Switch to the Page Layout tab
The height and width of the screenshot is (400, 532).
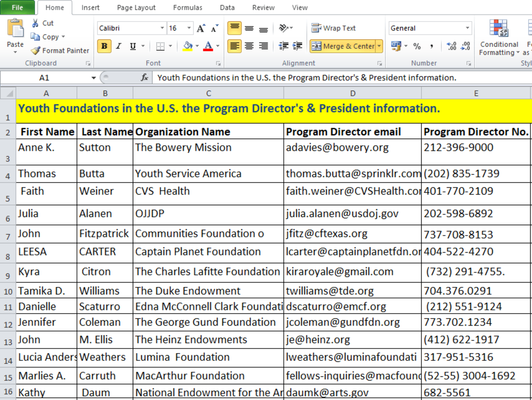pos(136,7)
